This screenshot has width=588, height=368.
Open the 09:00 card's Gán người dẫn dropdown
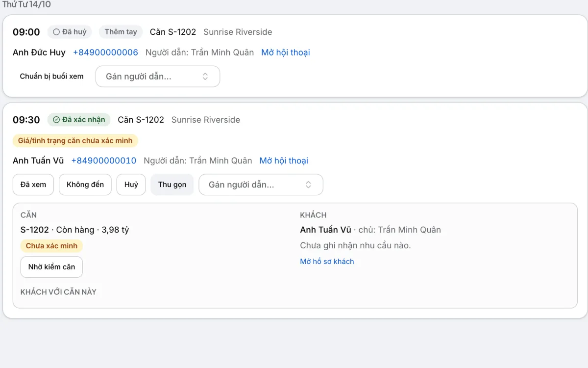tap(158, 77)
